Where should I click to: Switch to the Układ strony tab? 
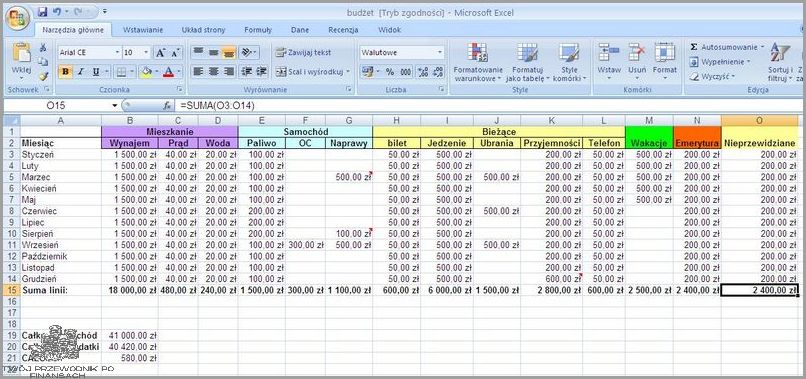coord(203,30)
